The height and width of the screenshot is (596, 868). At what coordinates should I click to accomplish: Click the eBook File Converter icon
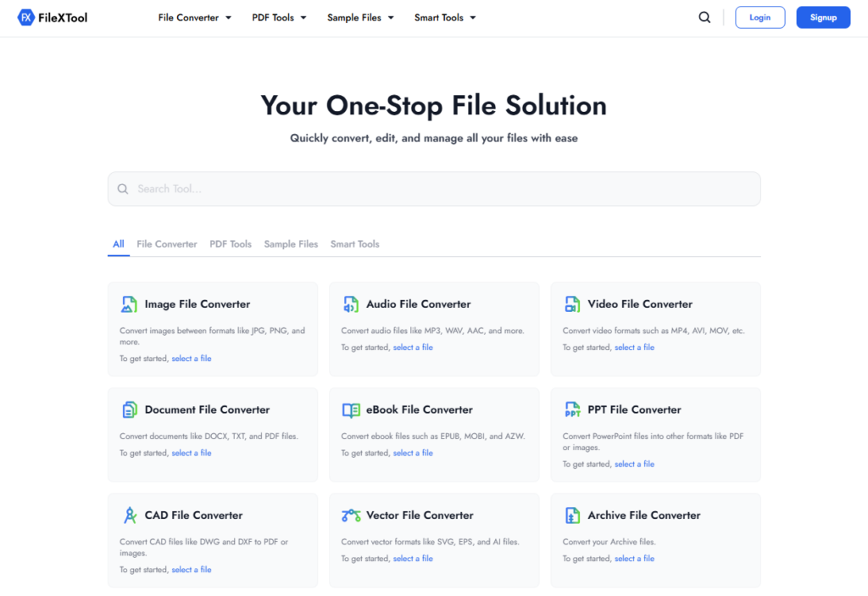coord(351,409)
